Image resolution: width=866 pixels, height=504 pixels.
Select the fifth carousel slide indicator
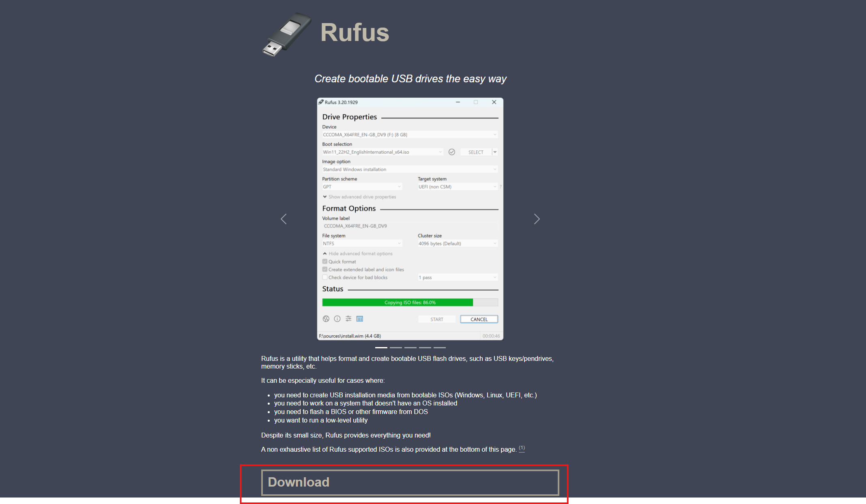[440, 347]
